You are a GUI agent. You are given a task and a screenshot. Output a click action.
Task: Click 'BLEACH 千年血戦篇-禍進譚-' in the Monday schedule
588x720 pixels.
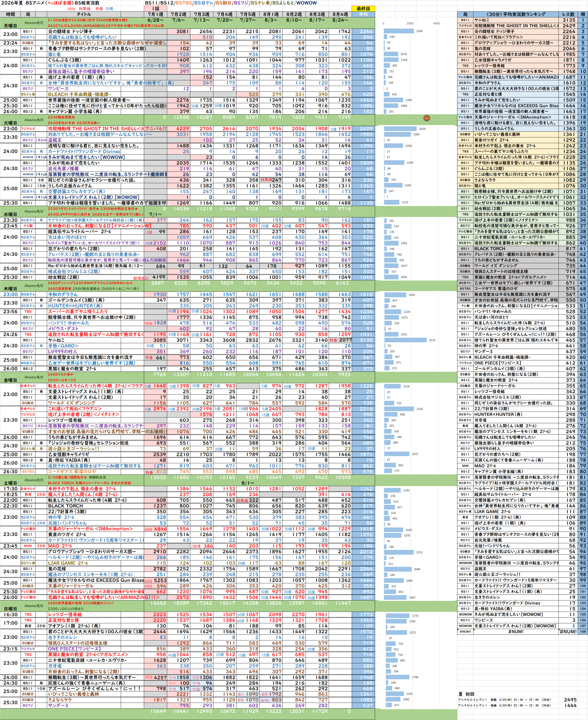(80, 94)
